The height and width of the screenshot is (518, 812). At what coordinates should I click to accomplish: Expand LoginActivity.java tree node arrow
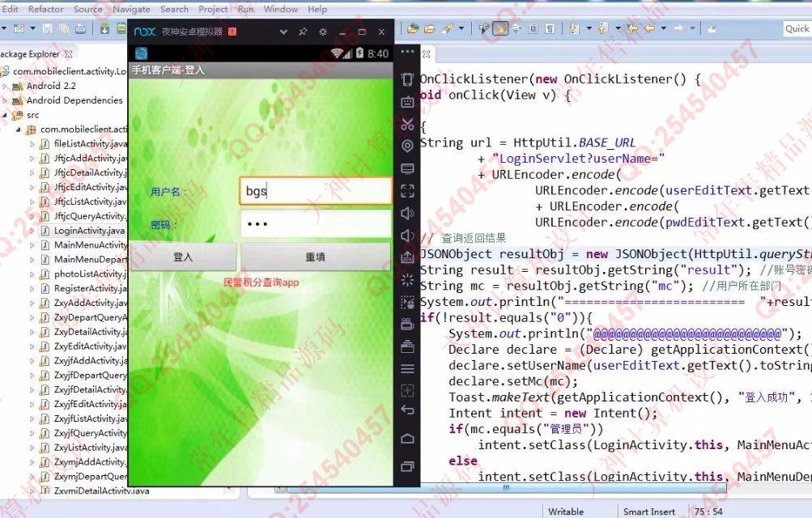tap(32, 231)
